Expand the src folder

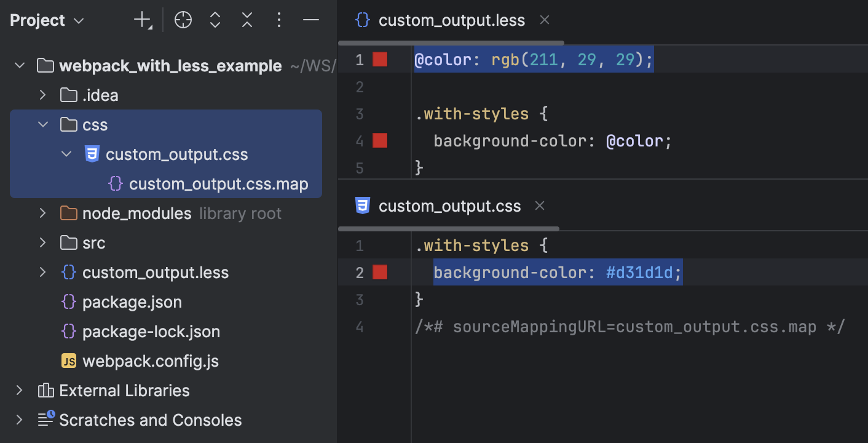click(x=42, y=242)
